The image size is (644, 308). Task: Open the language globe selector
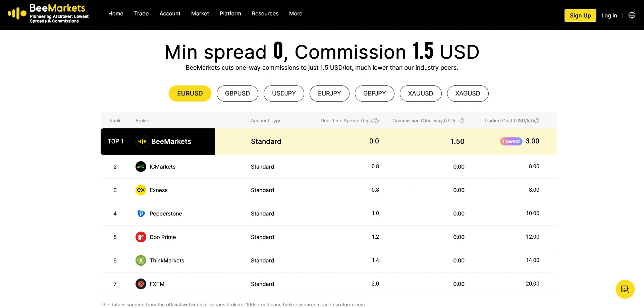(x=632, y=15)
